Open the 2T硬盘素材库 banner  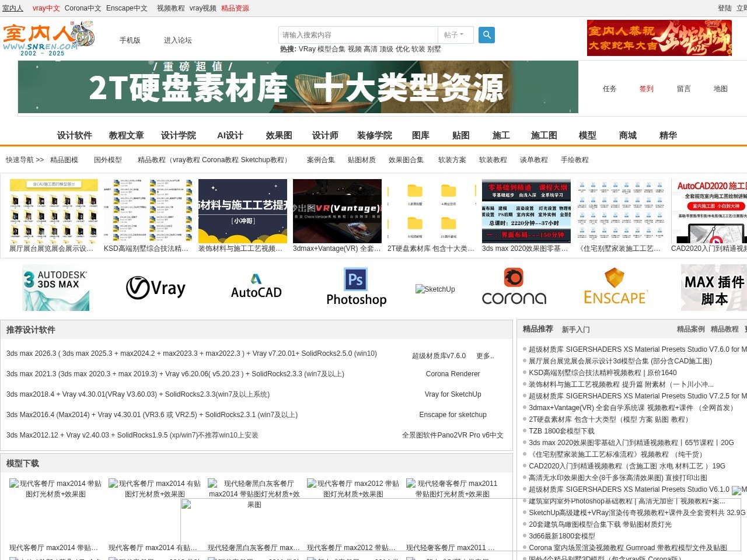coord(298,87)
